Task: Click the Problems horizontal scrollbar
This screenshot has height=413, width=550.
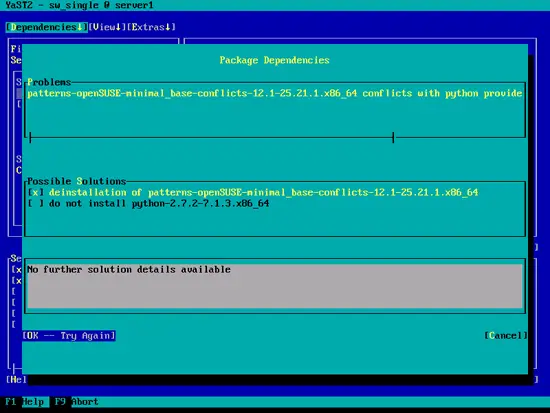Action: tap(212, 138)
